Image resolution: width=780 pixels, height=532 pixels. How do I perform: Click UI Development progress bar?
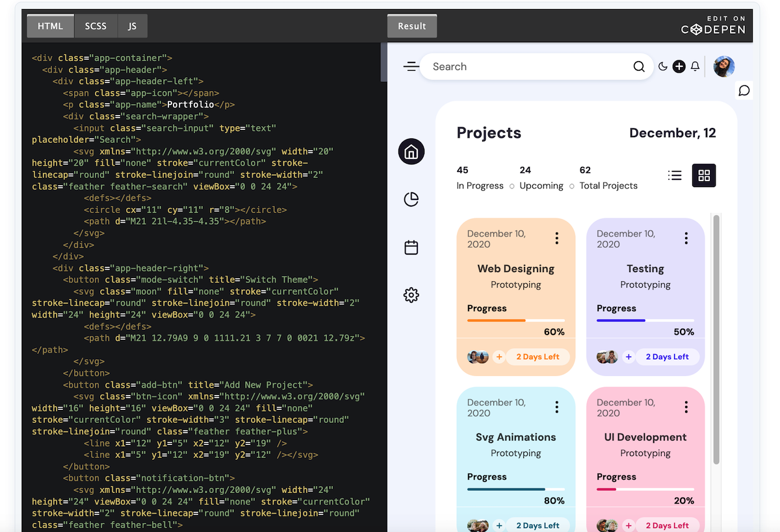tap(645, 489)
